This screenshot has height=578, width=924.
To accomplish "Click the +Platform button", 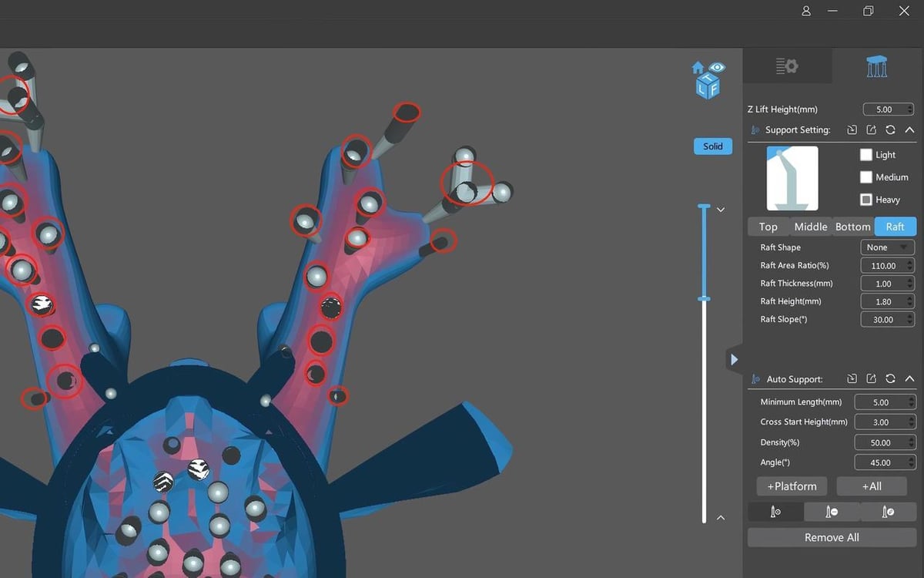I will point(792,486).
